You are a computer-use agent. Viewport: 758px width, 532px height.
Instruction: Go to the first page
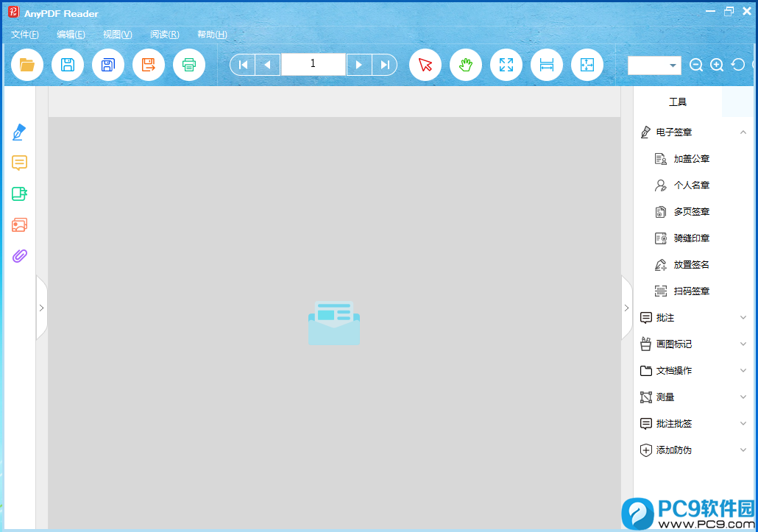pos(243,65)
